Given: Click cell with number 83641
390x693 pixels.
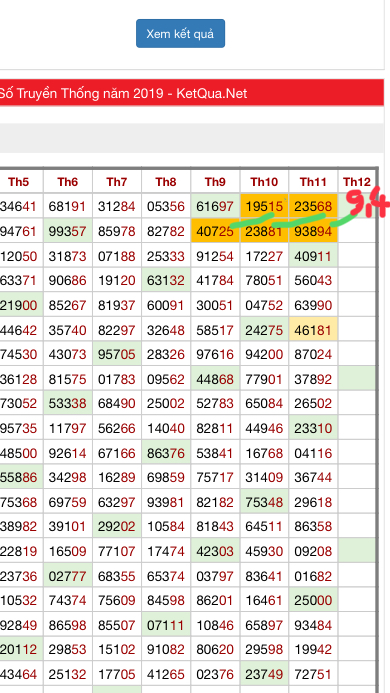Looking at the screenshot, I should [x=264, y=576].
